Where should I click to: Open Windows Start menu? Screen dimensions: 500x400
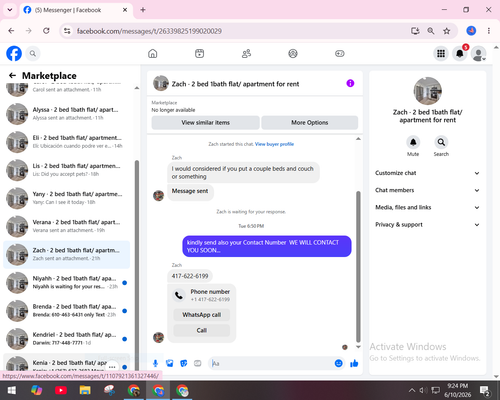click(x=12, y=390)
